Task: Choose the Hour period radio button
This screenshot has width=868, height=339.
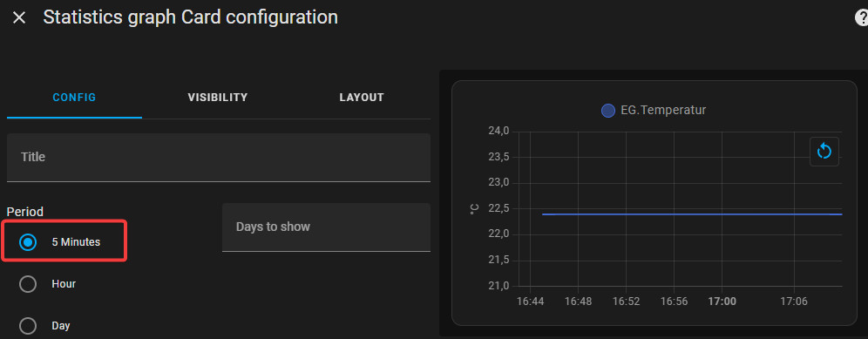Action: (28, 284)
